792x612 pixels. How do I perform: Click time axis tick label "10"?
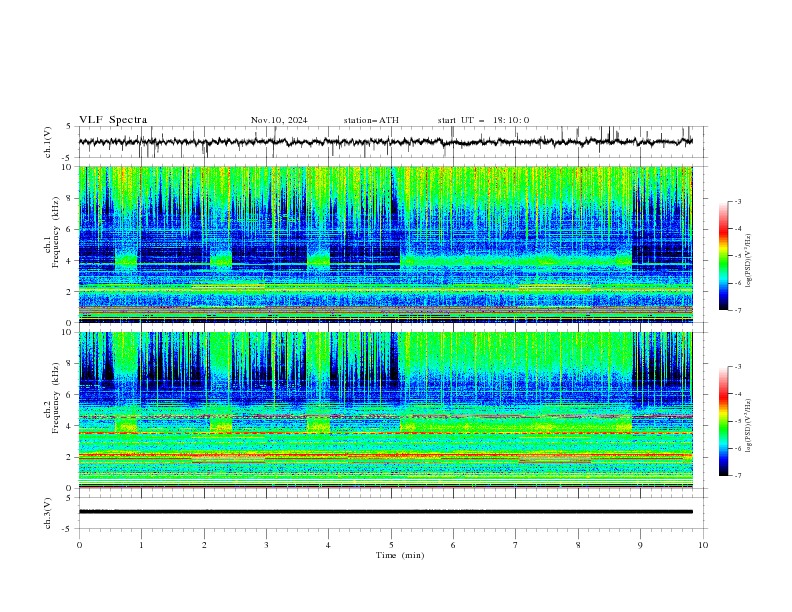pos(703,545)
